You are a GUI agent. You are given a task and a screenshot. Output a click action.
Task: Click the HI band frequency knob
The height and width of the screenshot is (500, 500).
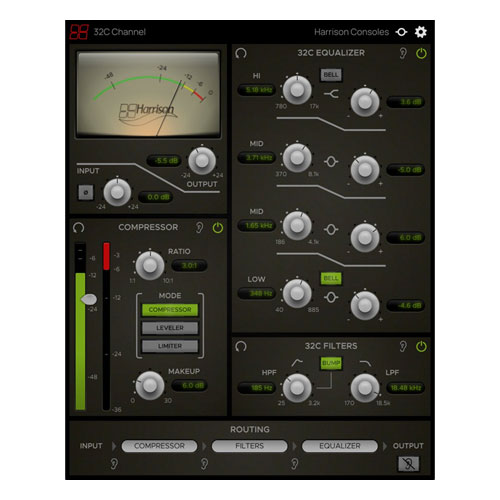click(297, 90)
